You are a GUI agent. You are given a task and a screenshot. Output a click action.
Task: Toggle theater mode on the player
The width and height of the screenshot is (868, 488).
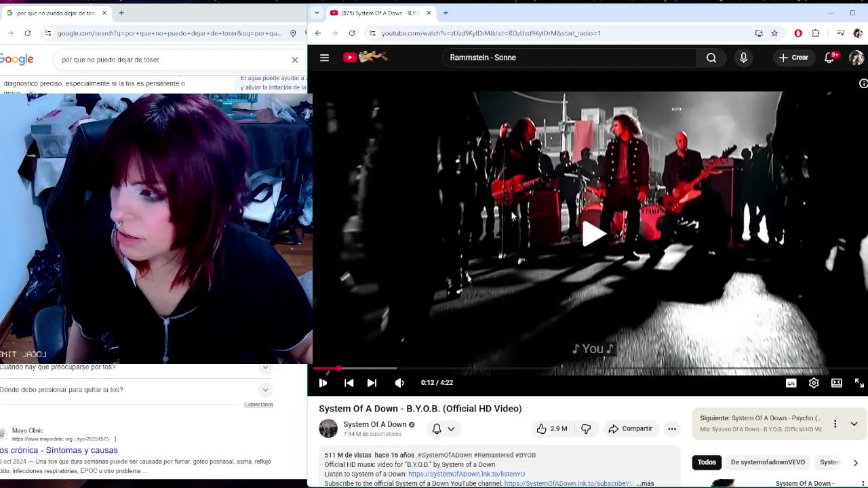[837, 383]
